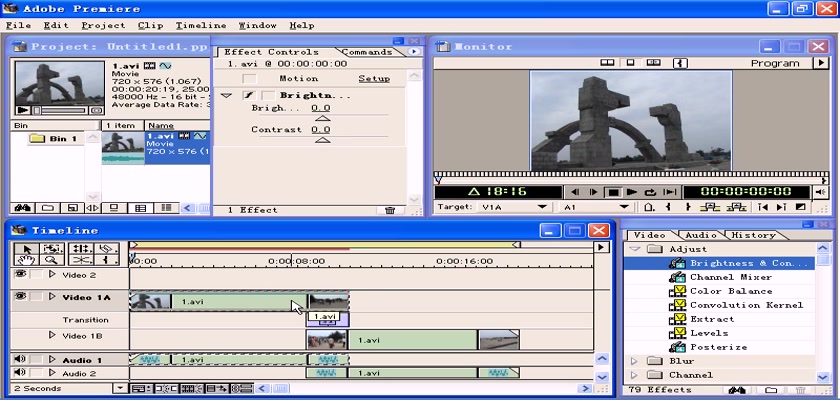Viewport: 840px width, 400px height.
Task: Click the Create Item icon in Project window
Action: tap(72, 208)
